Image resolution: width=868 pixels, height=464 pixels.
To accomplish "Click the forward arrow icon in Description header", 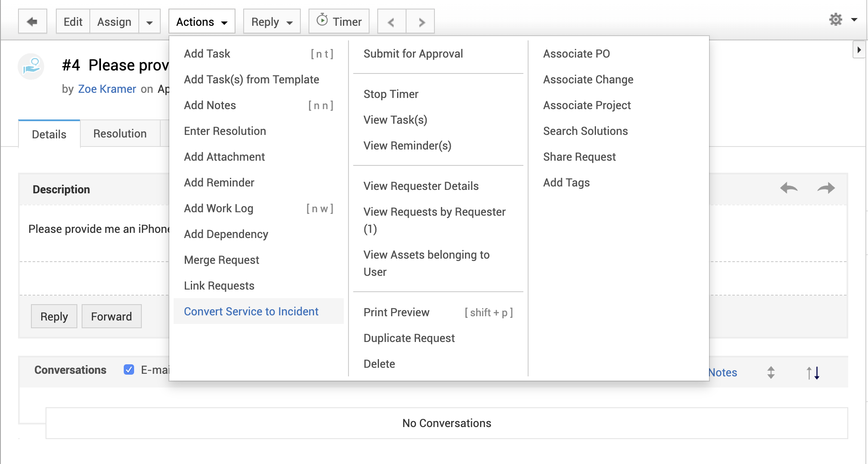I will point(825,188).
